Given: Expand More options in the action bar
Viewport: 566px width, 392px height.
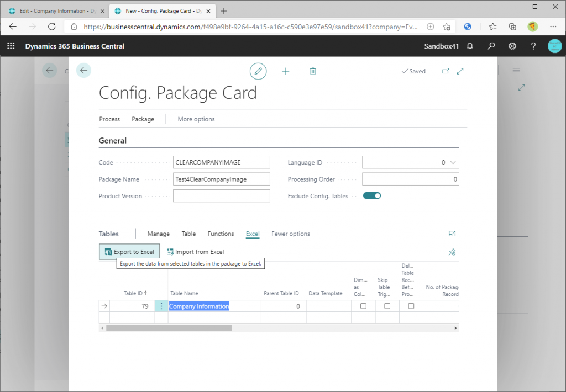Looking at the screenshot, I should point(196,119).
